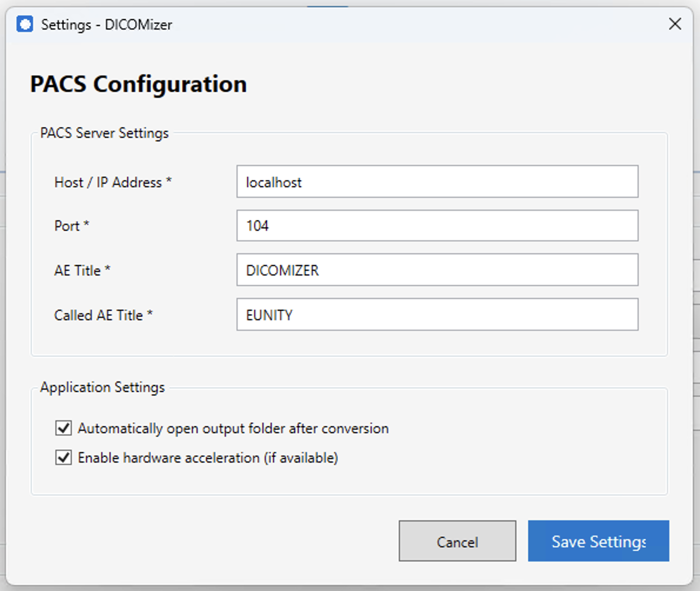
Task: Select the DICOMIZER AE title text
Action: (282, 270)
